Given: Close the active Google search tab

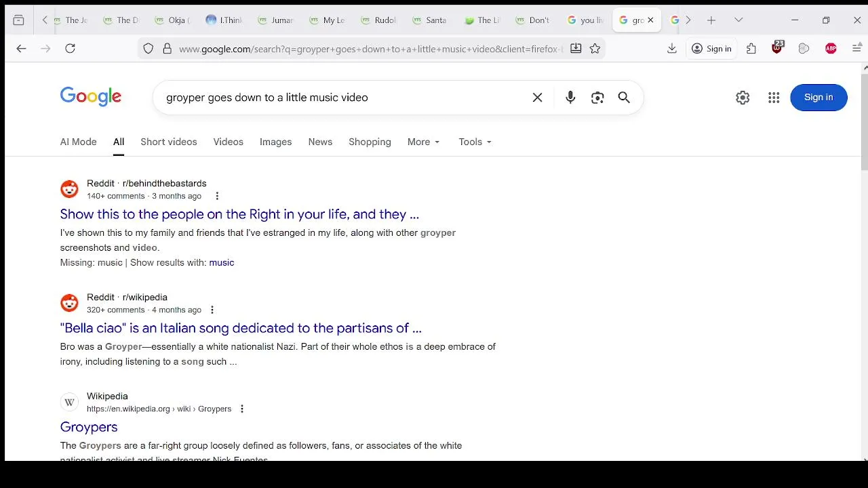Looking at the screenshot, I should (650, 20).
